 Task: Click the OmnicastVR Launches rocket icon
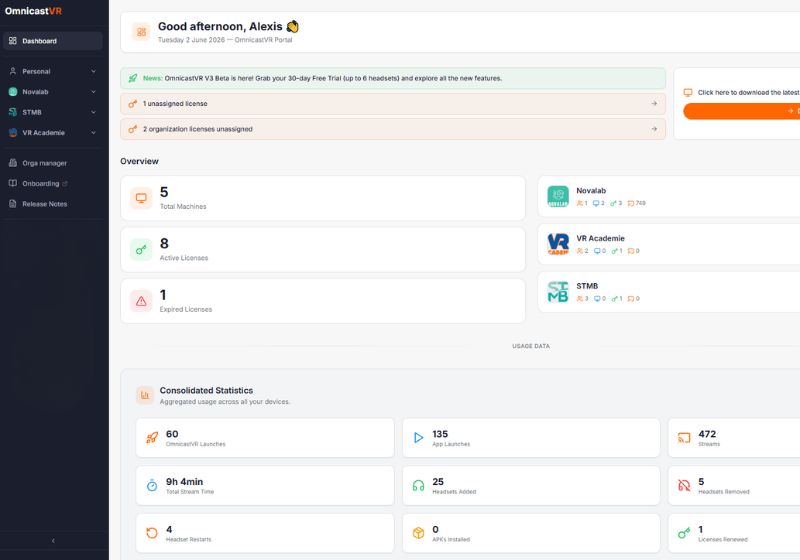152,438
